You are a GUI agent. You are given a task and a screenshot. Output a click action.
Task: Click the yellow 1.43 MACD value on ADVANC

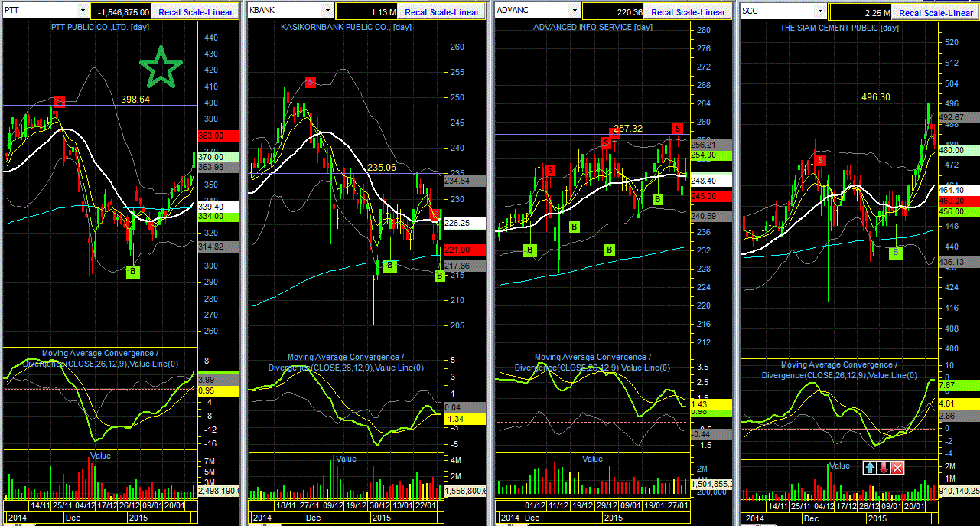(x=712, y=403)
